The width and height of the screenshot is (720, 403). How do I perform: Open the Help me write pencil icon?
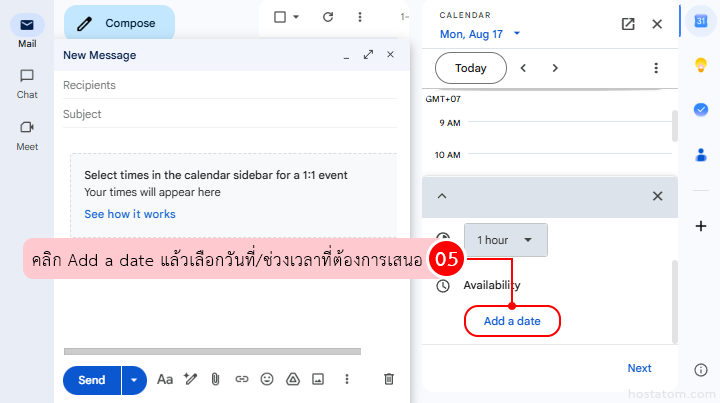(x=190, y=379)
